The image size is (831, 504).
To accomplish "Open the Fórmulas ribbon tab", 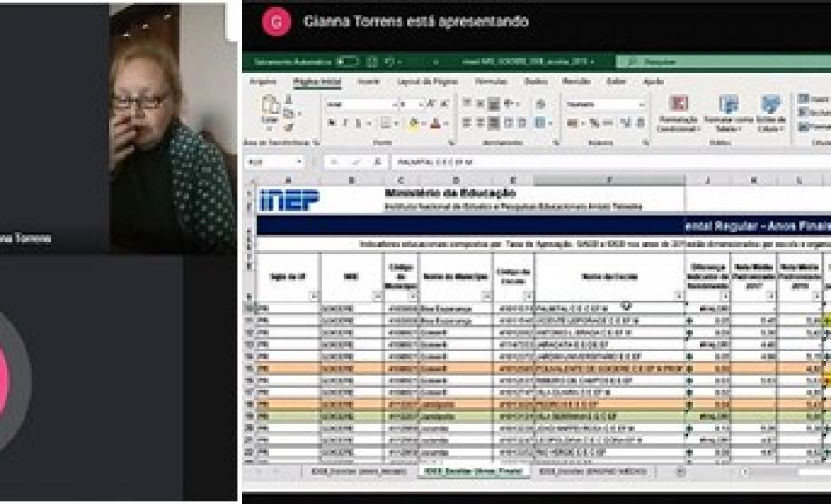I will tap(490, 82).
